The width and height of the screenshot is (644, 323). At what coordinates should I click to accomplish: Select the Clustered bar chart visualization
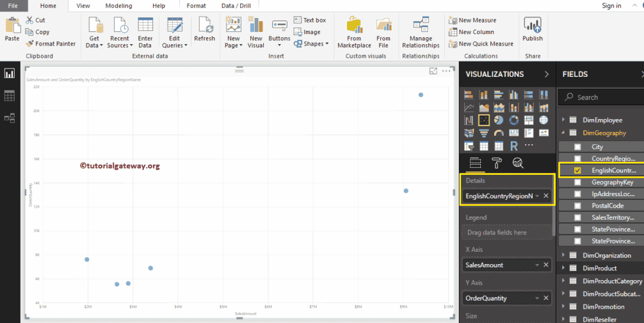click(x=499, y=95)
